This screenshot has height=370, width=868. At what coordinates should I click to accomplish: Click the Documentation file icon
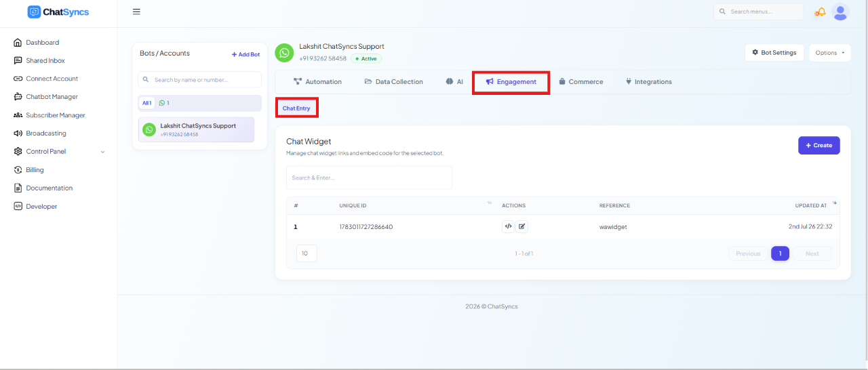(x=18, y=188)
